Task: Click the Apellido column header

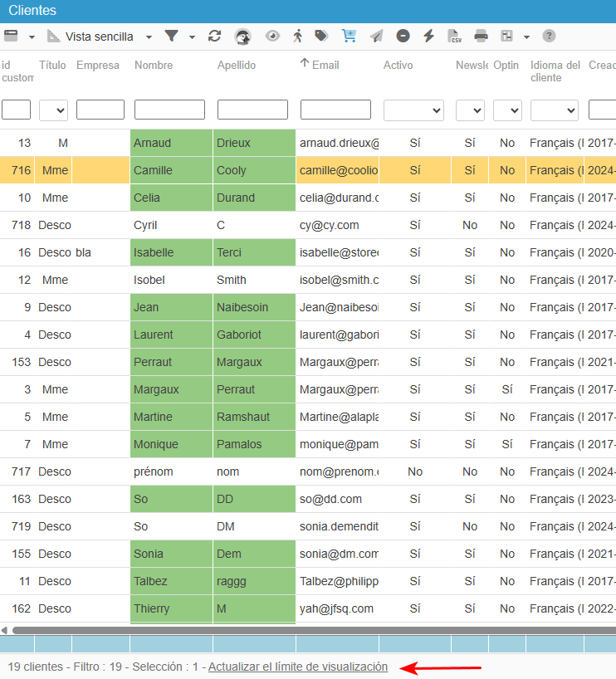Action: 237,65
